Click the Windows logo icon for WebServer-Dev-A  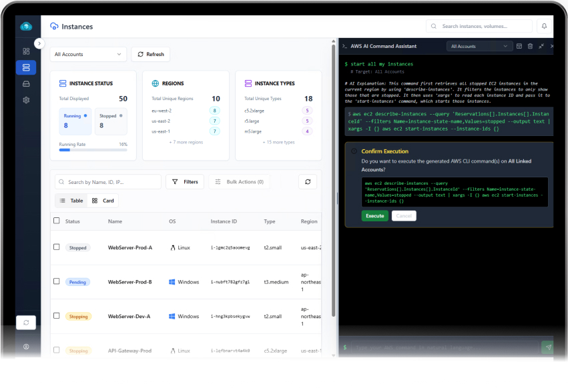(172, 317)
